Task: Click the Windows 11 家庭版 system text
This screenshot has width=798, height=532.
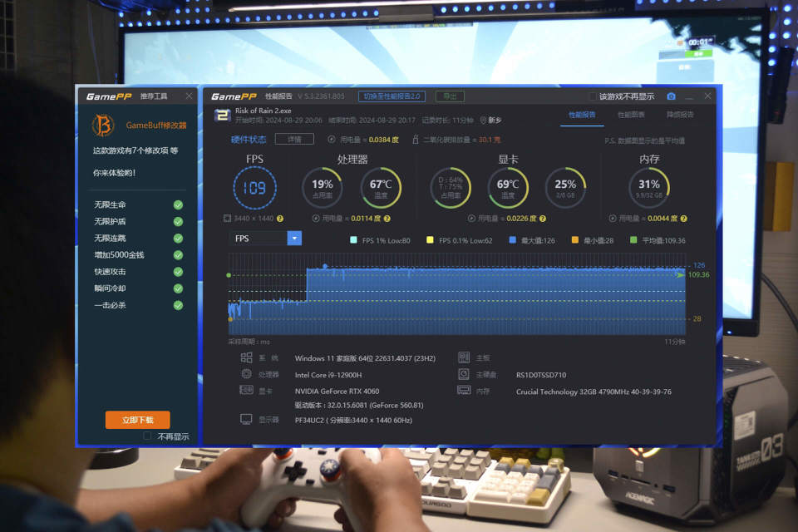Action: (x=365, y=358)
